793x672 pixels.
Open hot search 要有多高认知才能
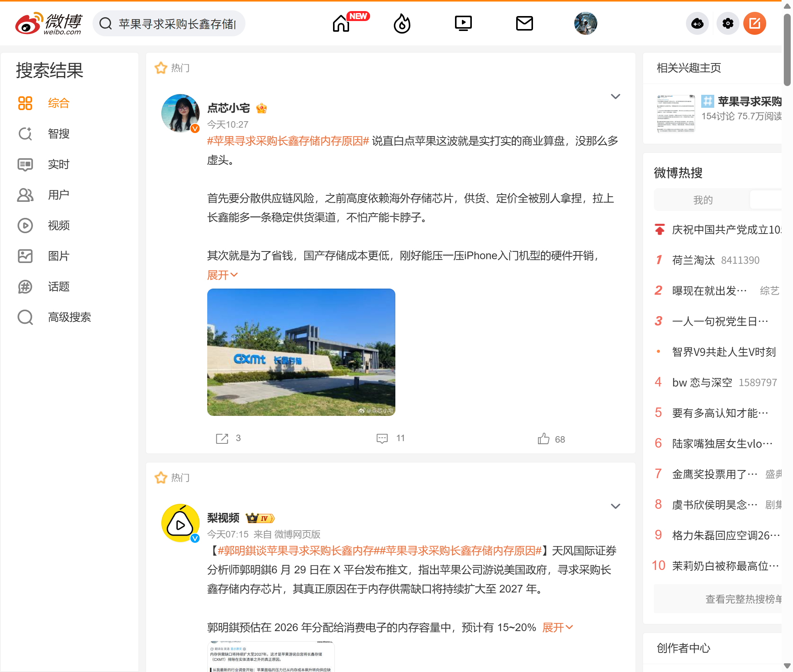click(x=720, y=413)
